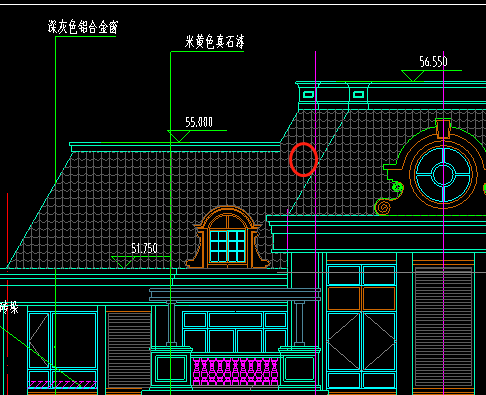Select the elevation triangle marker below 55.000
486x395 pixels.
coord(179,136)
